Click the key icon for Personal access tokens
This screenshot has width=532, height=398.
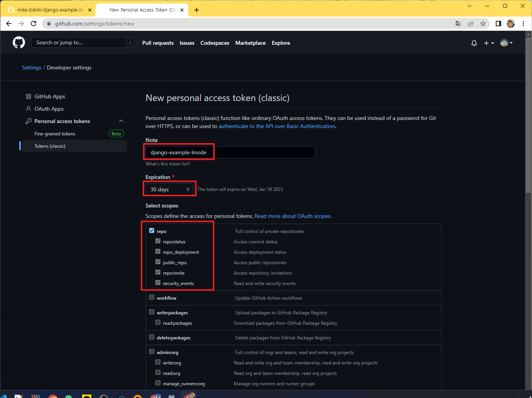click(29, 121)
